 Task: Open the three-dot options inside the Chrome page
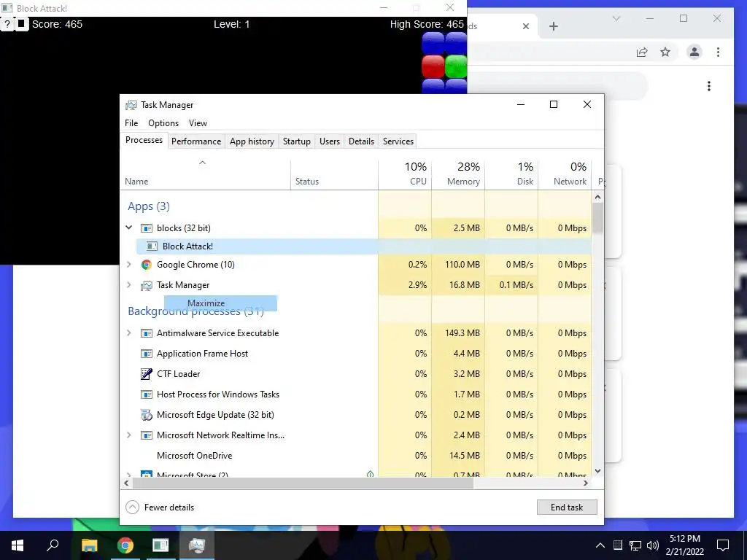(709, 86)
